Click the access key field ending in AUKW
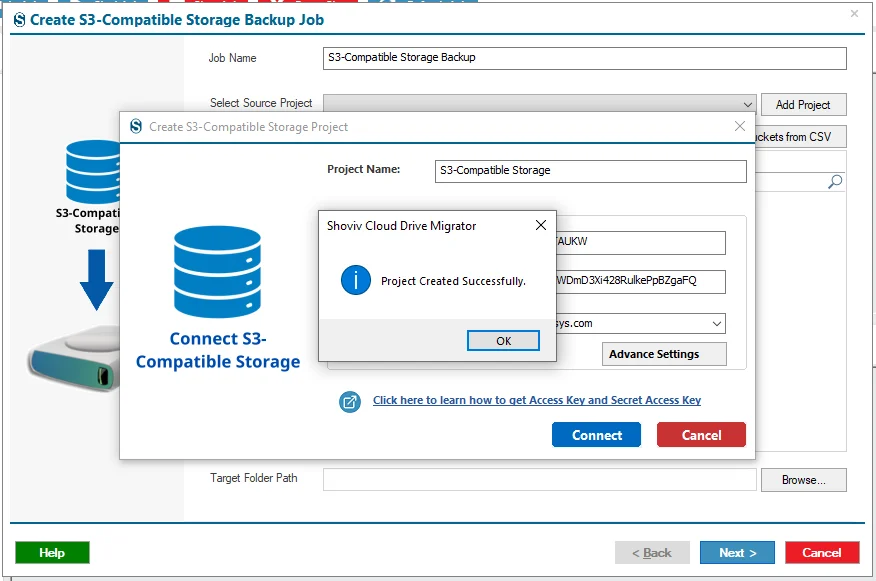Viewport: 876px width, 581px height. (x=641, y=242)
